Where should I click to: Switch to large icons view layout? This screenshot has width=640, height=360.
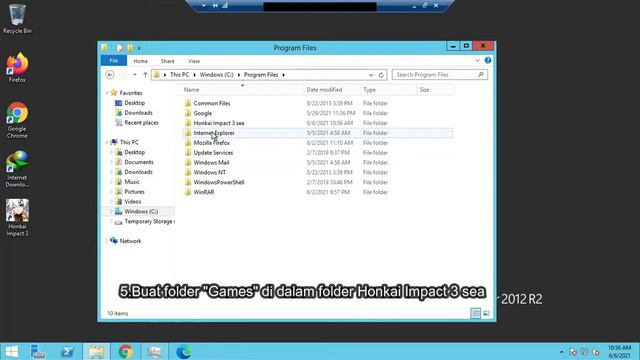486,313
